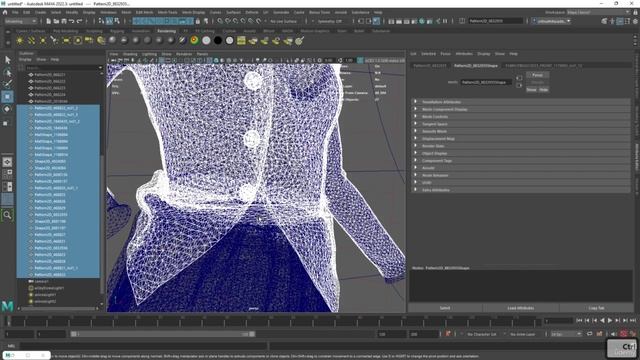Switch to the Poly Modeling shelf tab
The width and height of the screenshot is (640, 360).
click(65, 31)
